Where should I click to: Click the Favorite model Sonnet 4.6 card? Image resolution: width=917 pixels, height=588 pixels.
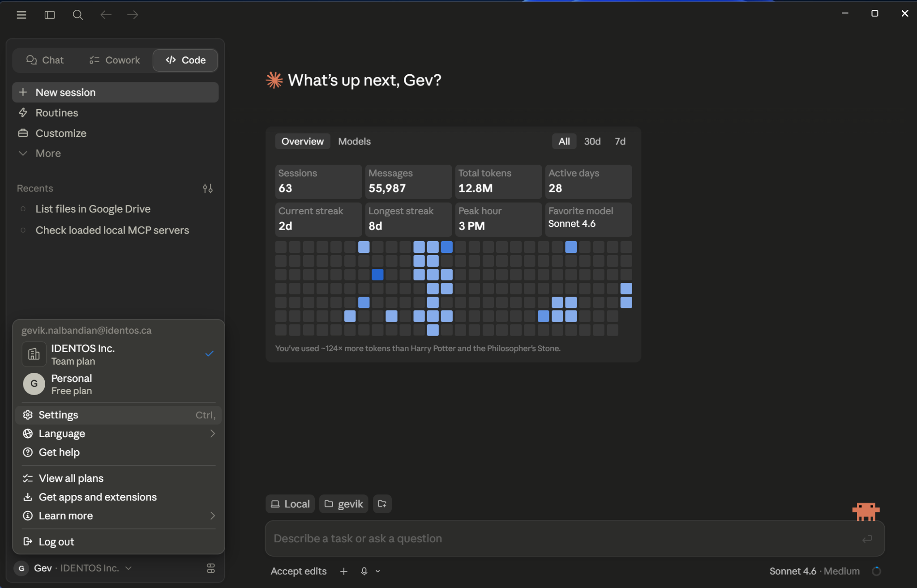pos(588,219)
